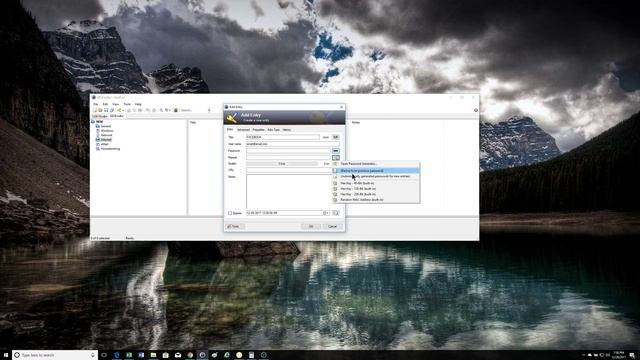Choose Derive from previous password option
The height and width of the screenshot is (360, 640).
tap(376, 171)
